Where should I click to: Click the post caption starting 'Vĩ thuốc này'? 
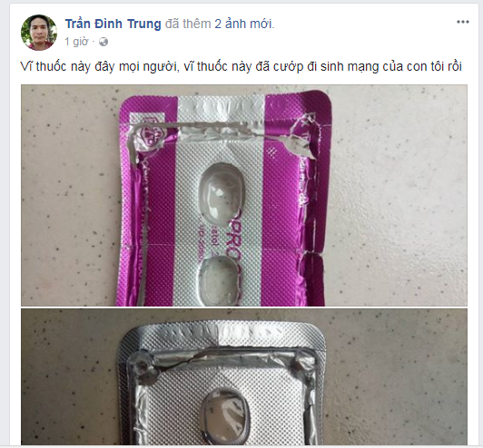tap(241, 66)
